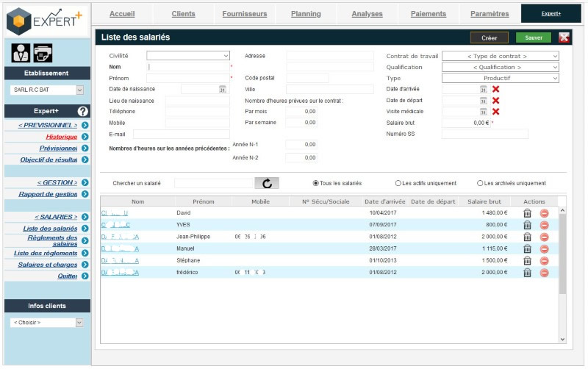Image resolution: width=588 pixels, height=369 pixels.
Task: Click arrow icon beside Quitter
Action: point(85,276)
